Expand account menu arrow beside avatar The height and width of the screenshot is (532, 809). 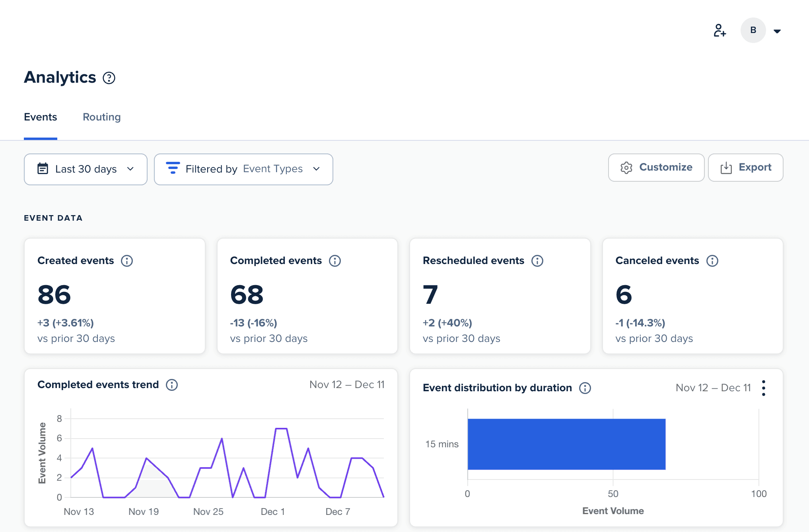[777, 31]
